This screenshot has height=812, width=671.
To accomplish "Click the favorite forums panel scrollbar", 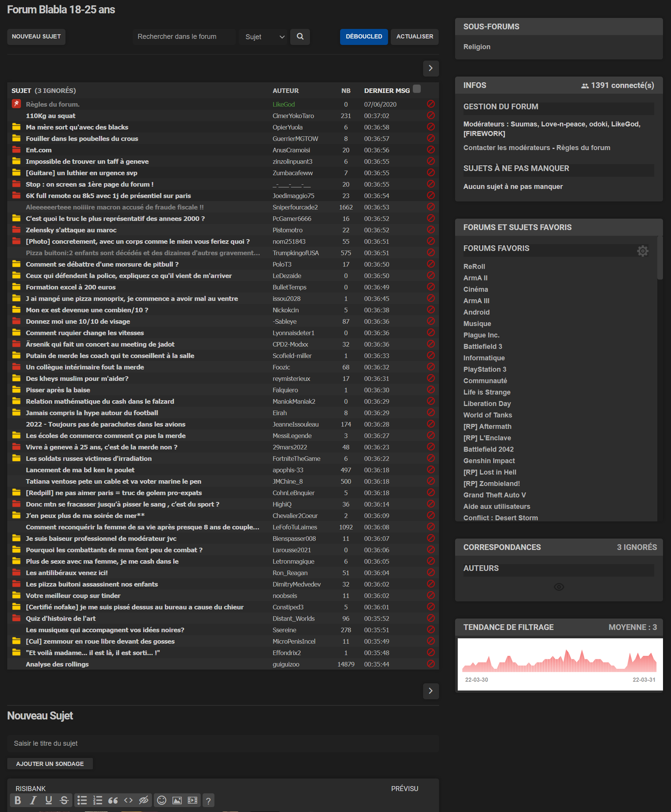I will point(660,258).
